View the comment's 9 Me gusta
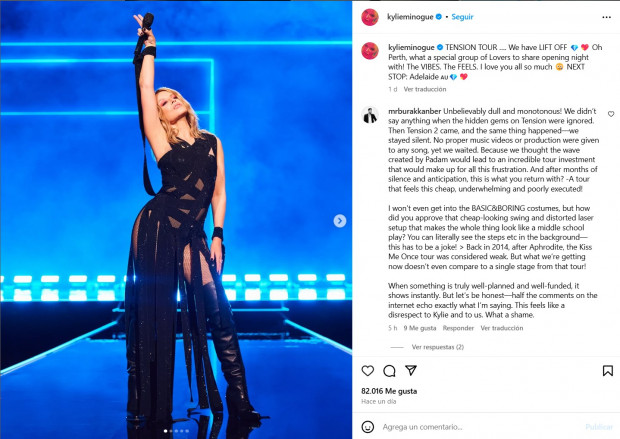Image resolution: width=620 pixels, height=439 pixels. tap(420, 328)
